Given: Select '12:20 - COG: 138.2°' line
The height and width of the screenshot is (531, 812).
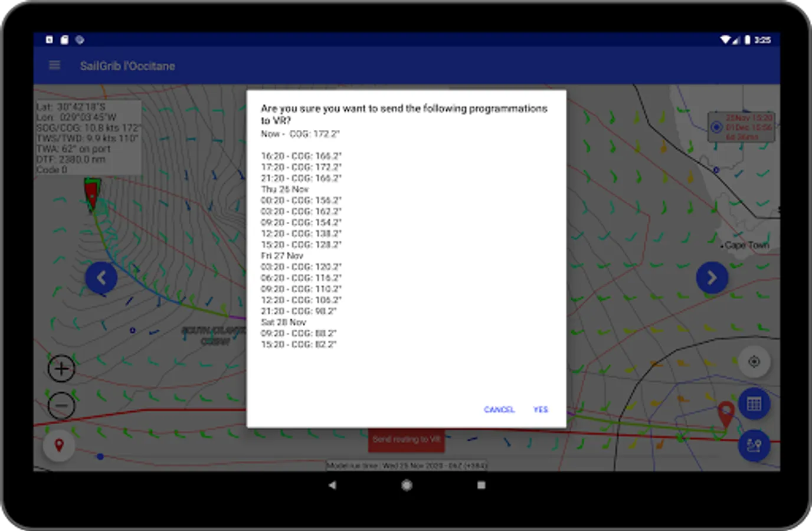Looking at the screenshot, I should point(301,234).
